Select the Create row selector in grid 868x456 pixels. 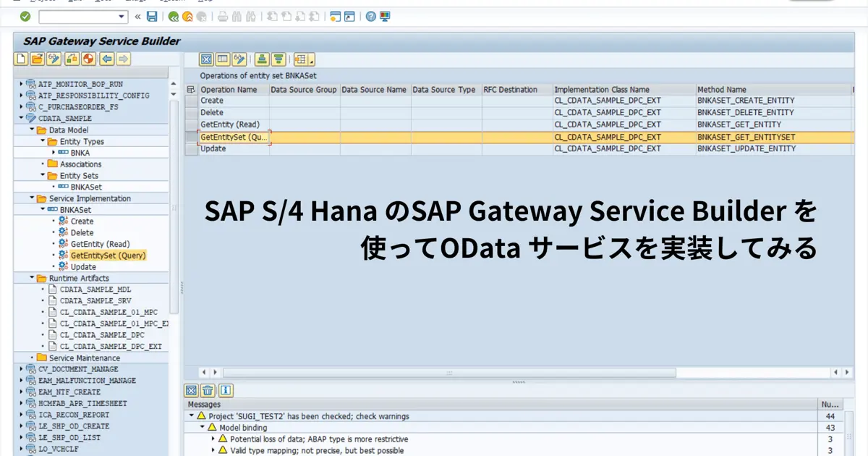tap(191, 101)
